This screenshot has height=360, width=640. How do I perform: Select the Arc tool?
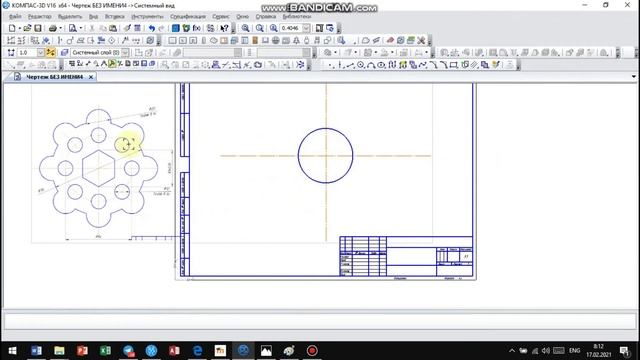click(x=371, y=65)
